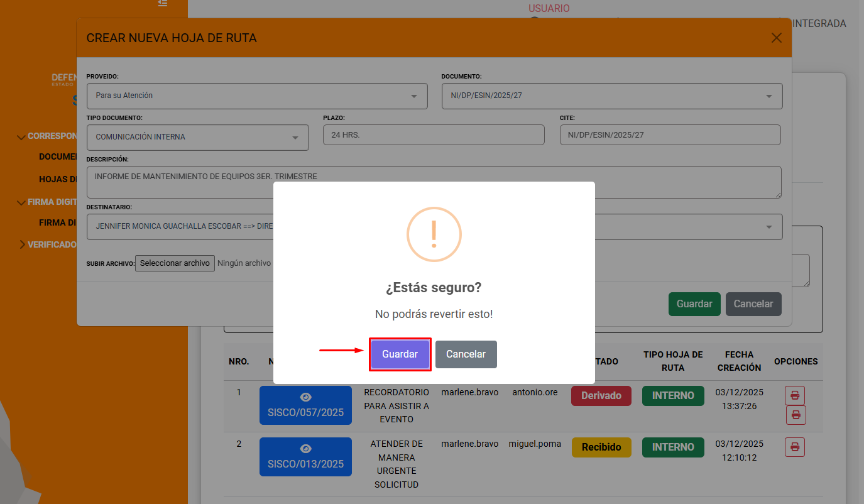Image resolution: width=864 pixels, height=504 pixels.
Task: Click the gray Cancelar button in form
Action: pyautogui.click(x=753, y=304)
